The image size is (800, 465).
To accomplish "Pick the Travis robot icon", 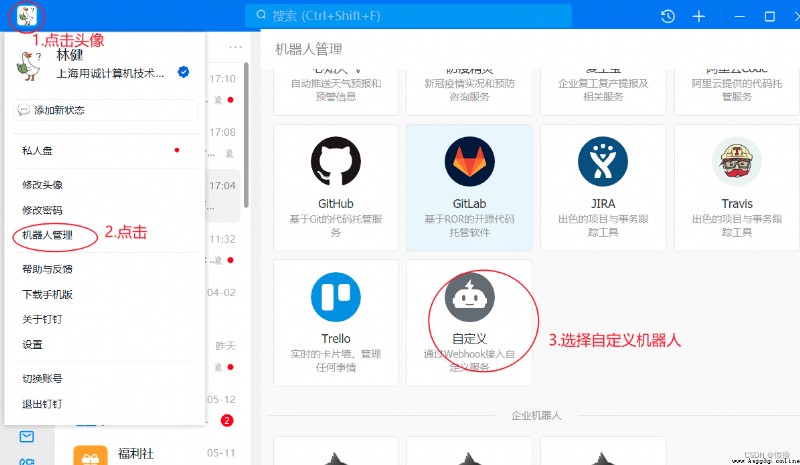I will coord(737,161).
